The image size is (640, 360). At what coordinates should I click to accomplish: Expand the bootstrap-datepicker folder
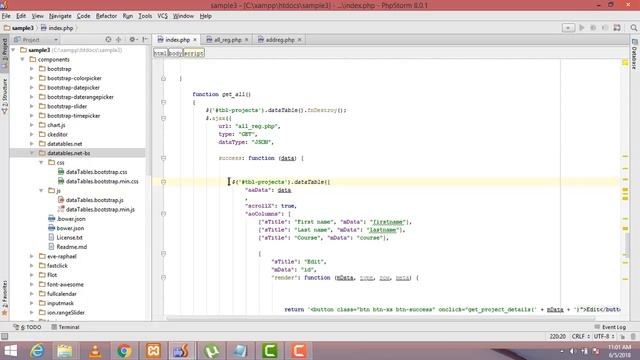pos(32,87)
